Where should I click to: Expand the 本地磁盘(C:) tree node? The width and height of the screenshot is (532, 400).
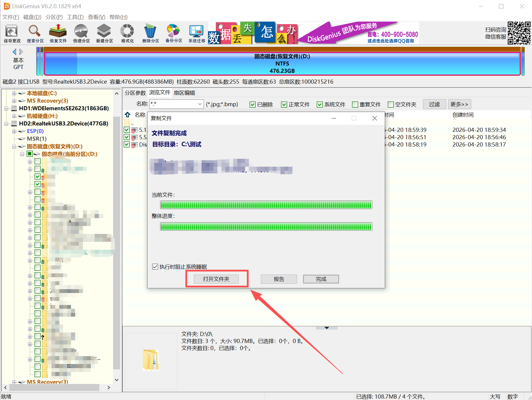point(14,93)
